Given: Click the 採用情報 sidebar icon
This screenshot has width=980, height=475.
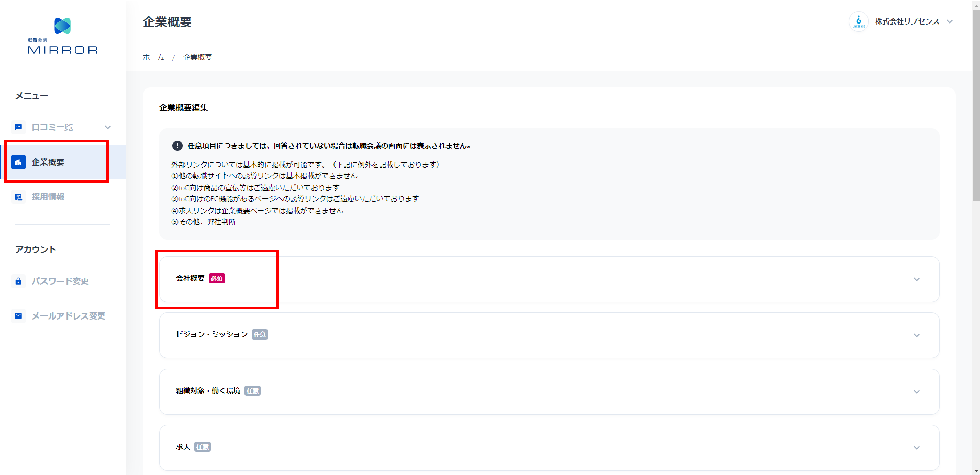Looking at the screenshot, I should coord(18,197).
